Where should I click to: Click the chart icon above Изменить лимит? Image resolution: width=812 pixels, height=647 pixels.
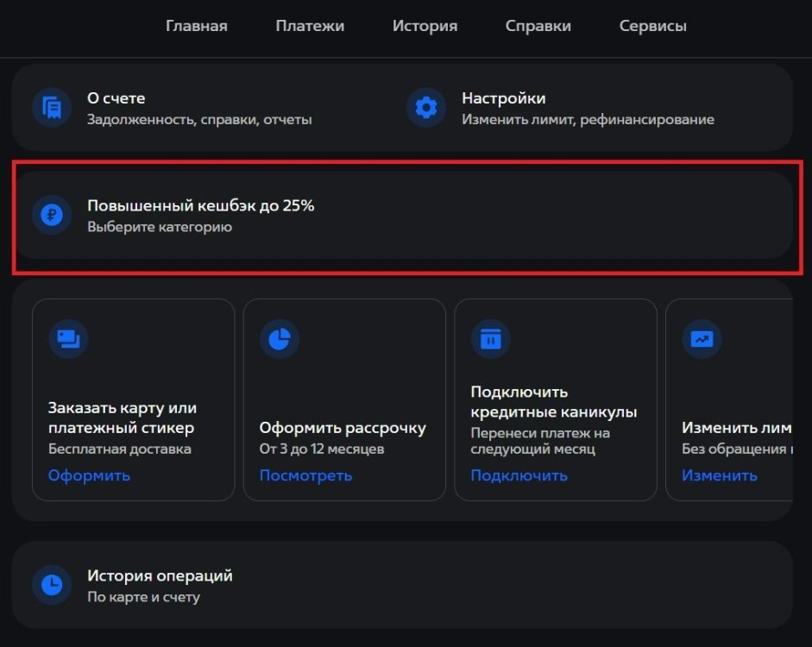702,338
